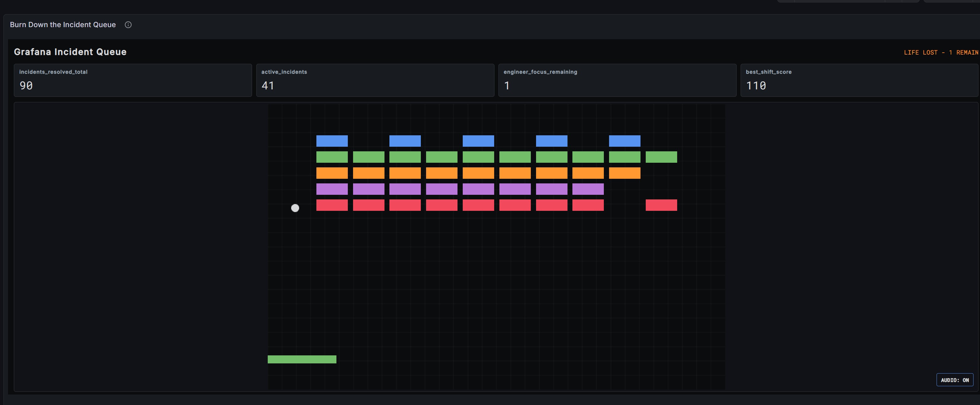This screenshot has height=405, width=980.
Task: Click the incidents_resolved_total stat value 90
Action: (x=26, y=86)
